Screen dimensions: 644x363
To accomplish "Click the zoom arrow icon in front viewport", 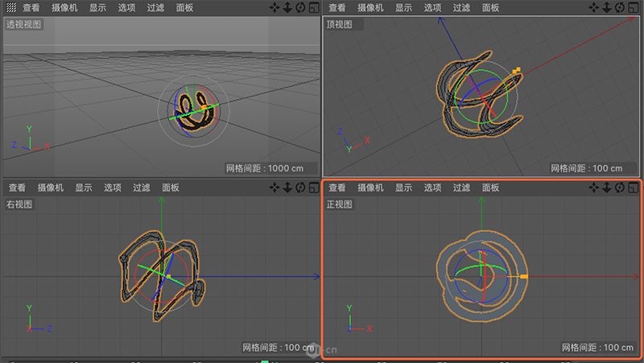I will click(x=607, y=188).
